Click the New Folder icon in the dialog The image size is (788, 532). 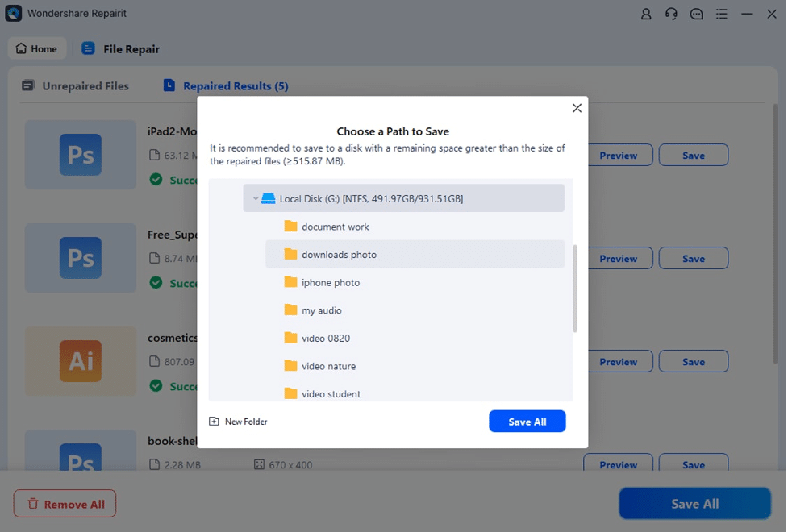point(213,421)
